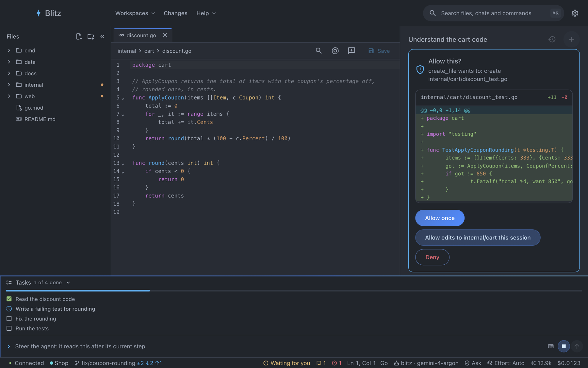588x368 pixels.
Task: Toggle Ask permission mode in status bar
Action: pos(473,363)
